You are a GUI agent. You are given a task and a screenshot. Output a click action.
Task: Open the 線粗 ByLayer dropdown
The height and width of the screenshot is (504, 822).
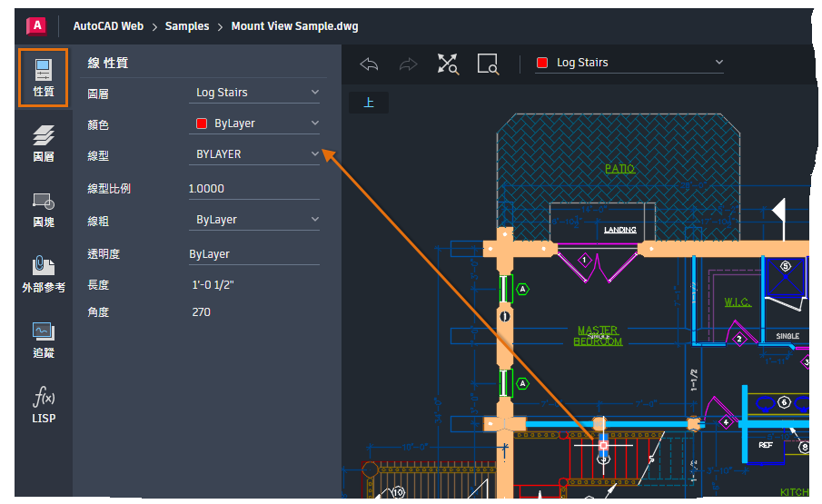pyautogui.click(x=254, y=220)
